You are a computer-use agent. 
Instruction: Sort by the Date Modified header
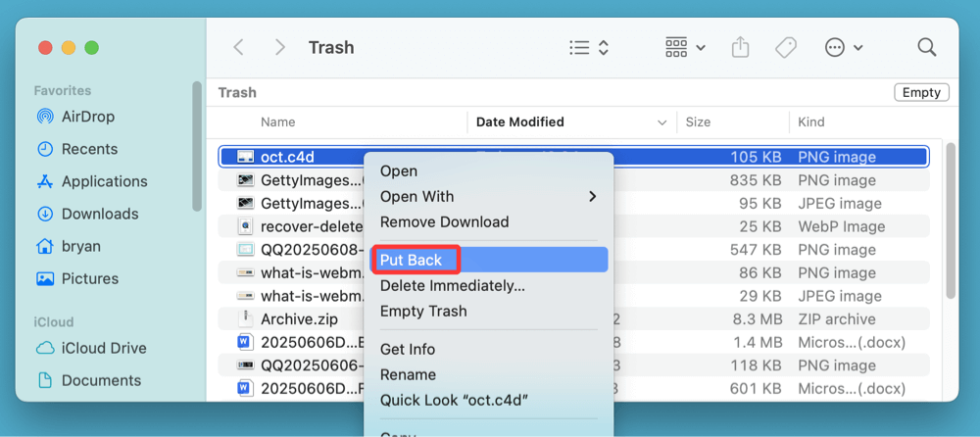[520, 121]
